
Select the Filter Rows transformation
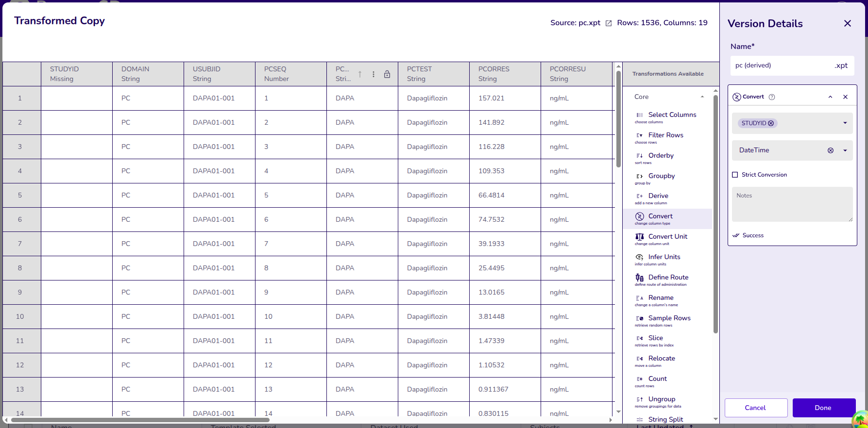coord(665,135)
